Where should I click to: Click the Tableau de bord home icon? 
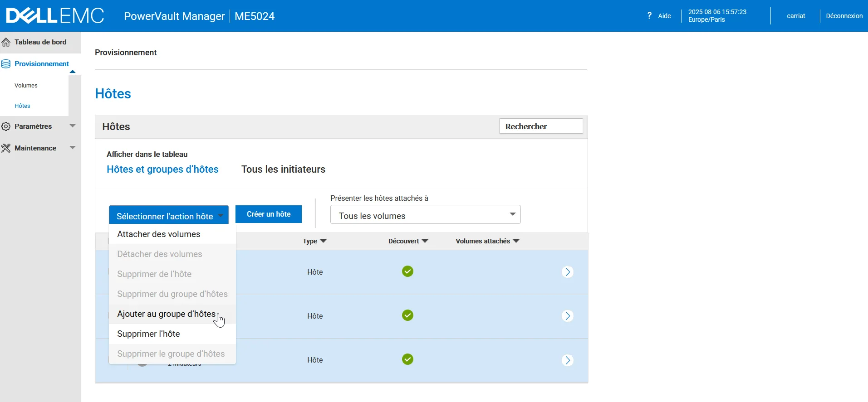pos(6,42)
